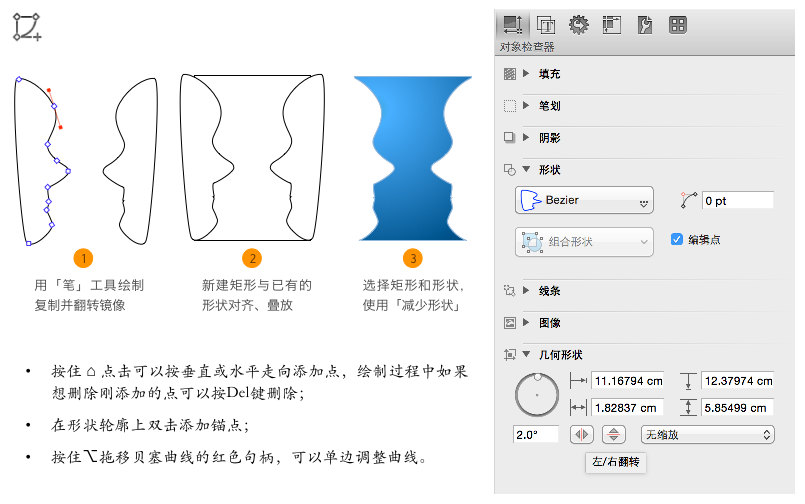805x504 pixels.
Task: Click the 图像 image section icon
Action: (509, 323)
